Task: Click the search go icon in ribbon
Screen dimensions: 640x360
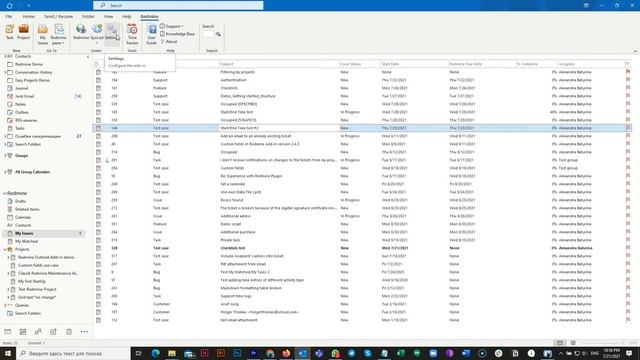Action: 218,34
